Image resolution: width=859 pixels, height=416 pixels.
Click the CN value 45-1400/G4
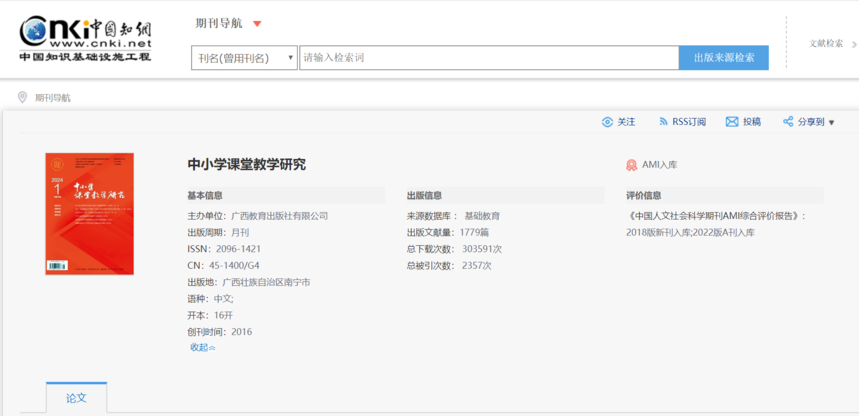234,266
